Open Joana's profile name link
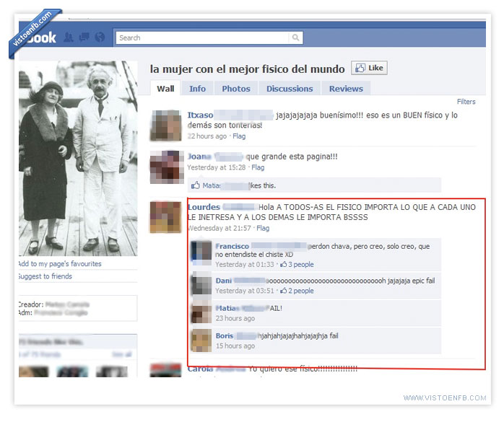 [199, 157]
